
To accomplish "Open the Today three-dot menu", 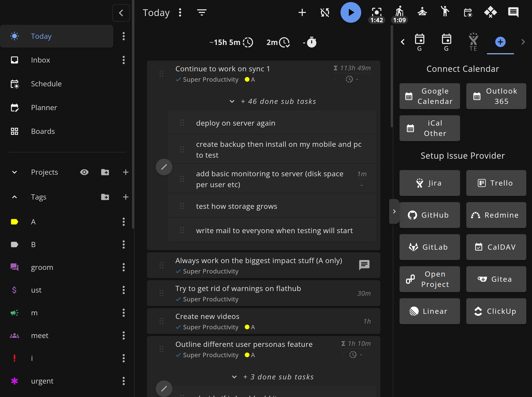I will [180, 12].
